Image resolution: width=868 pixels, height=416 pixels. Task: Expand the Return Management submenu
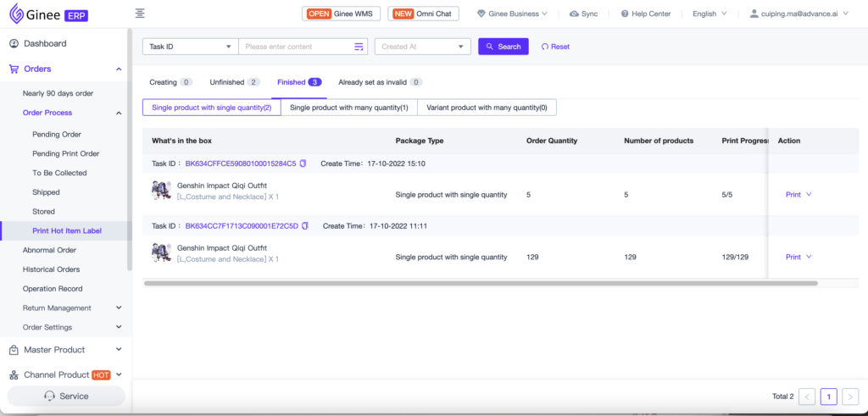click(x=119, y=308)
